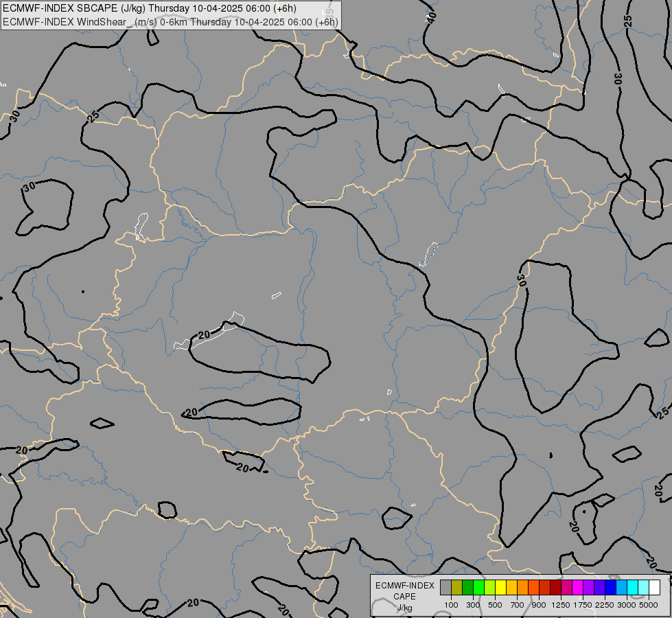The image size is (672, 618).
Task: Click the white swatch ending the legend
Action: (654, 588)
